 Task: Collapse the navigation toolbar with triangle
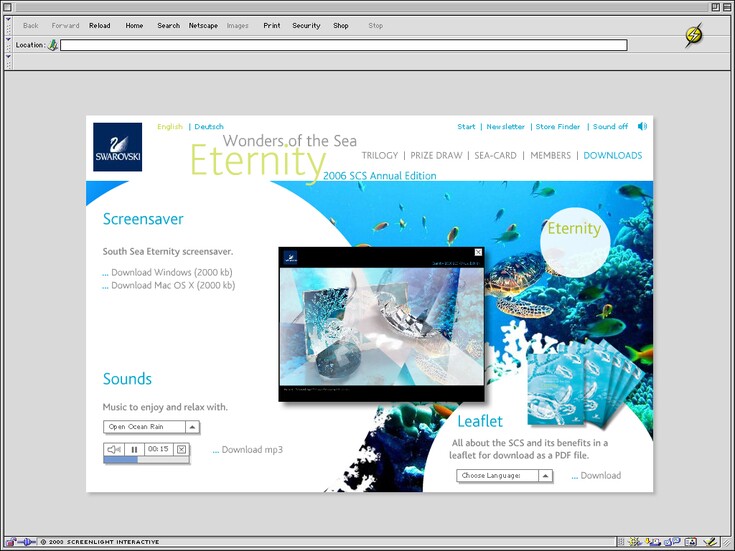coord(8,21)
